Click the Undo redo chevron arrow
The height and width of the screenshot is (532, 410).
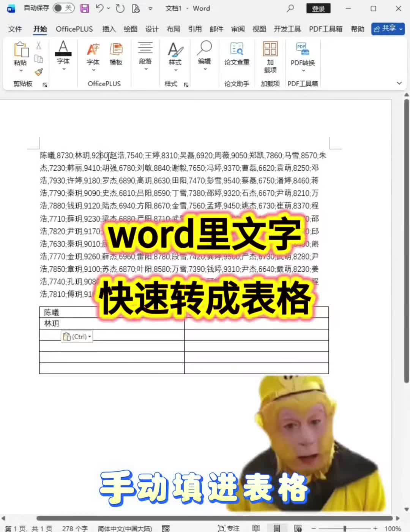[108, 8]
